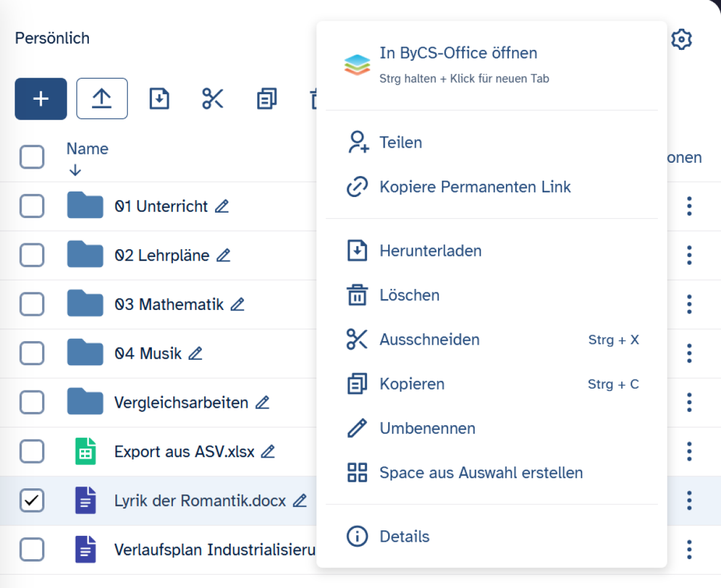The image size is (721, 588).
Task: Click the Name column sort arrow
Action: click(75, 171)
